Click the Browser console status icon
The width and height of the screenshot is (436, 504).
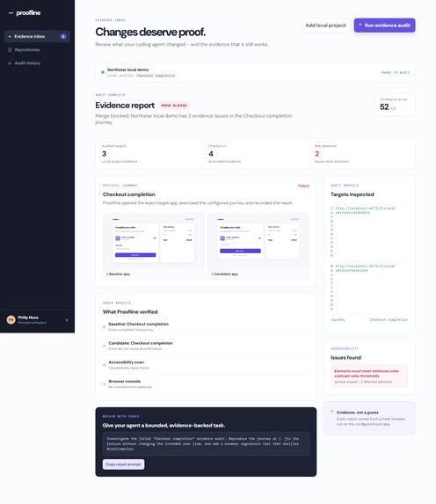pyautogui.click(x=104, y=384)
